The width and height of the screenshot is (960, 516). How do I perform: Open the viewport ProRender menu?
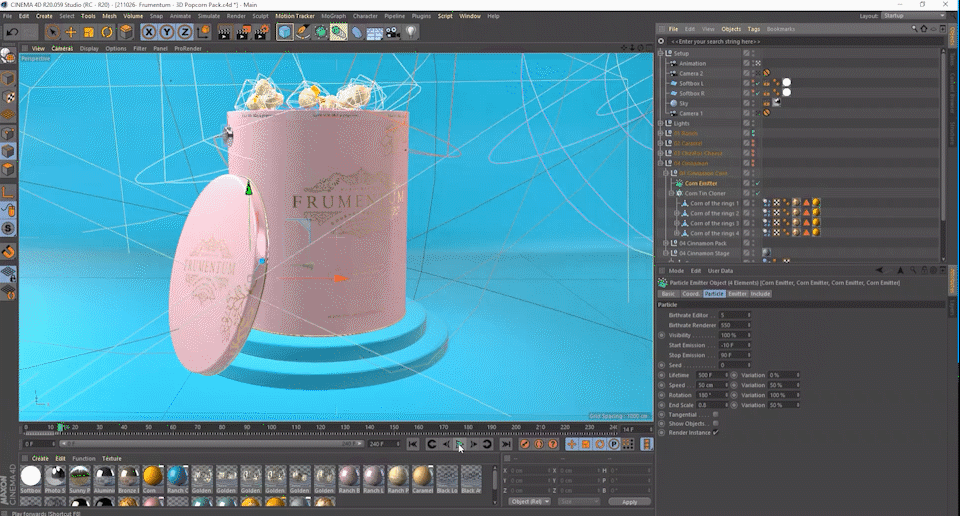188,48
